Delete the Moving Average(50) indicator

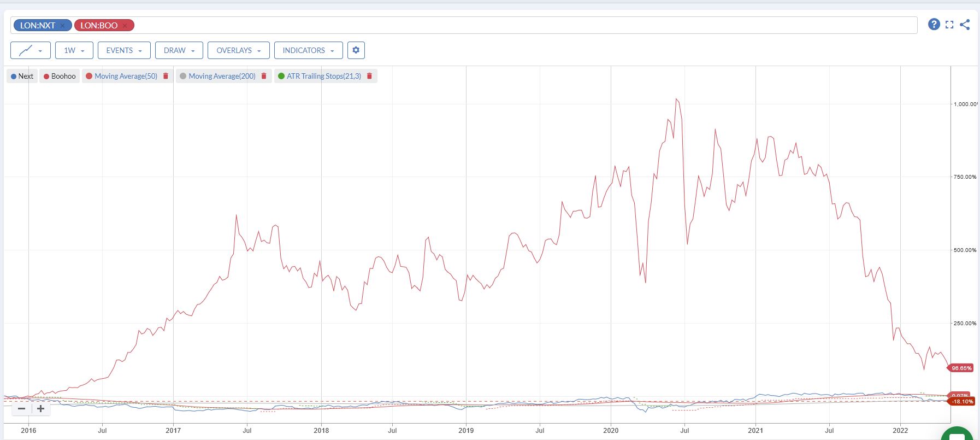(x=166, y=76)
